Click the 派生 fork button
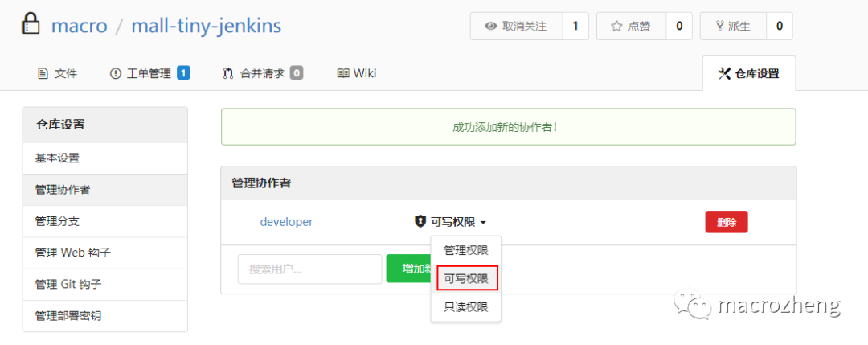Viewport: 868px width, 345px height. [x=734, y=26]
